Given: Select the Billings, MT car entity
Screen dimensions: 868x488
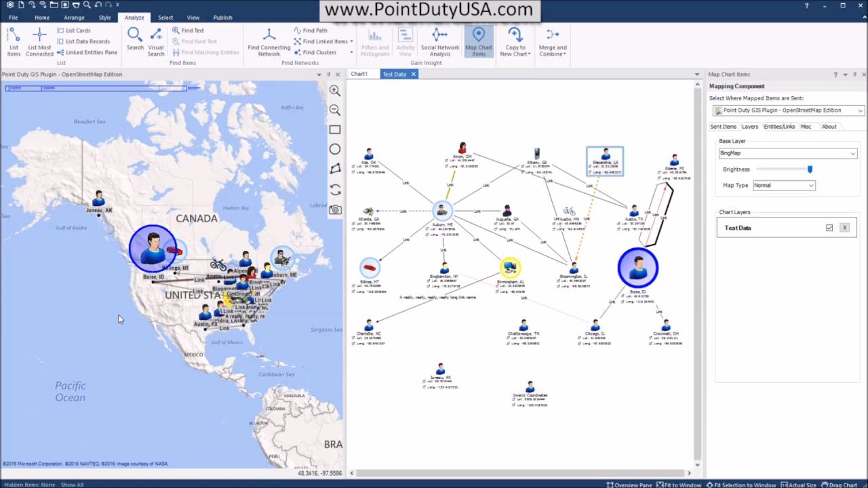Looking at the screenshot, I should (370, 268).
